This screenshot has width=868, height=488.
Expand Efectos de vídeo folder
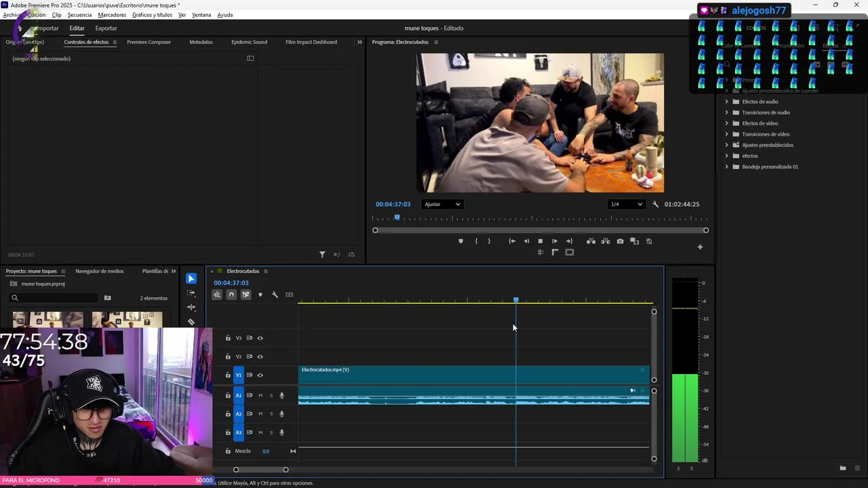[727, 123]
